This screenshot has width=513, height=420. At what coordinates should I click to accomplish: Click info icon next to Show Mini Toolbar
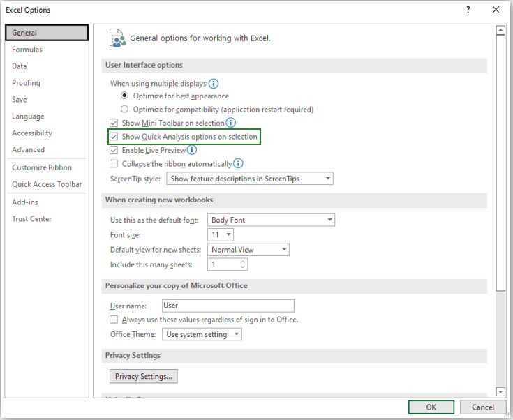pyautogui.click(x=230, y=123)
